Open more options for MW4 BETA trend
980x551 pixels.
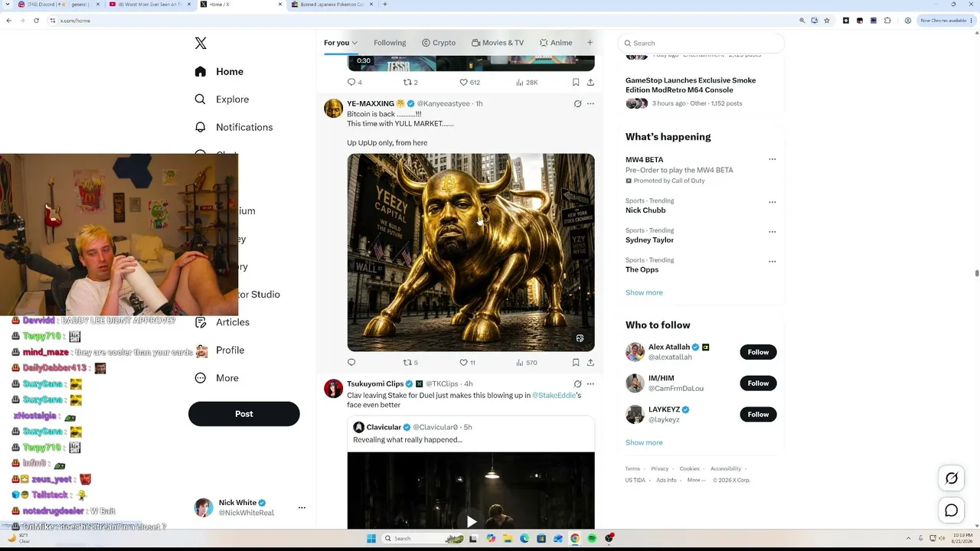(772, 159)
